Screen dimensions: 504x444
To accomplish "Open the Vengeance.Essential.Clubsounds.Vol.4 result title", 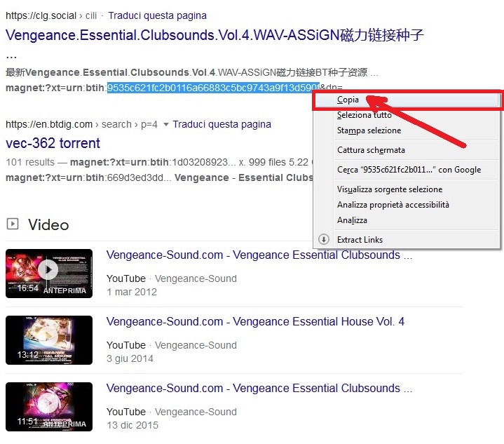I will coord(214,35).
